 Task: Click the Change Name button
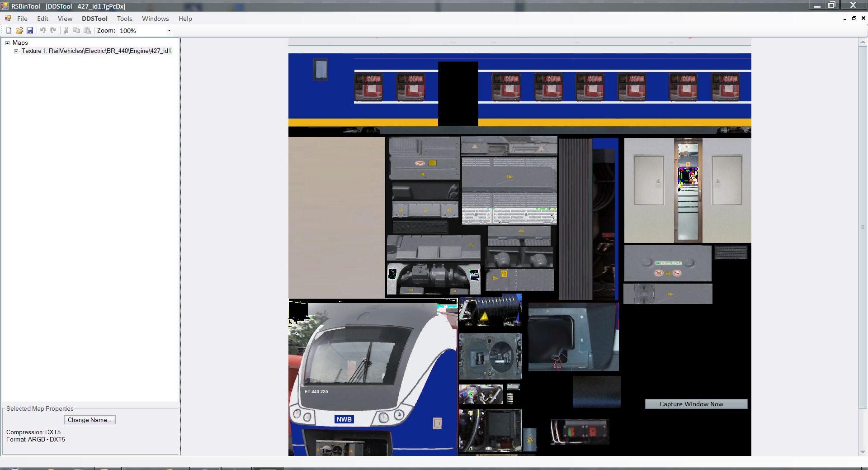point(90,420)
